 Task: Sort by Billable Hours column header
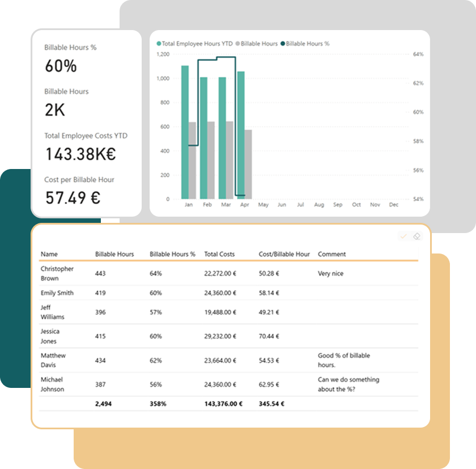[x=114, y=254]
